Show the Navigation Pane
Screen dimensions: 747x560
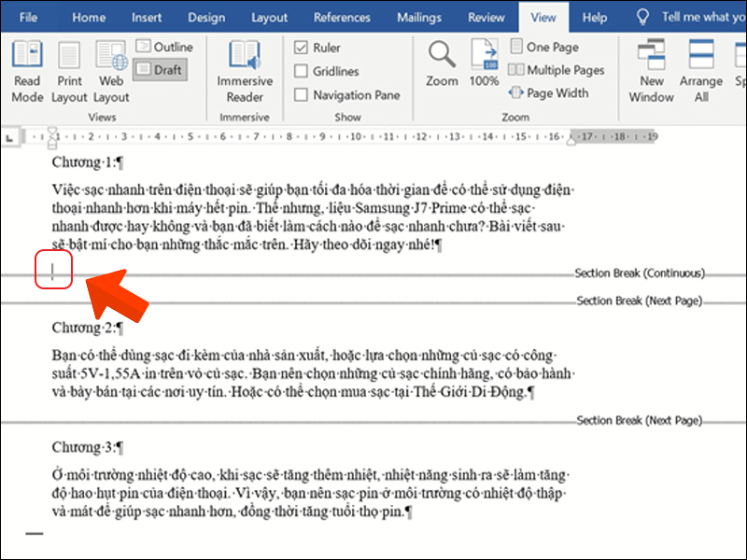302,94
